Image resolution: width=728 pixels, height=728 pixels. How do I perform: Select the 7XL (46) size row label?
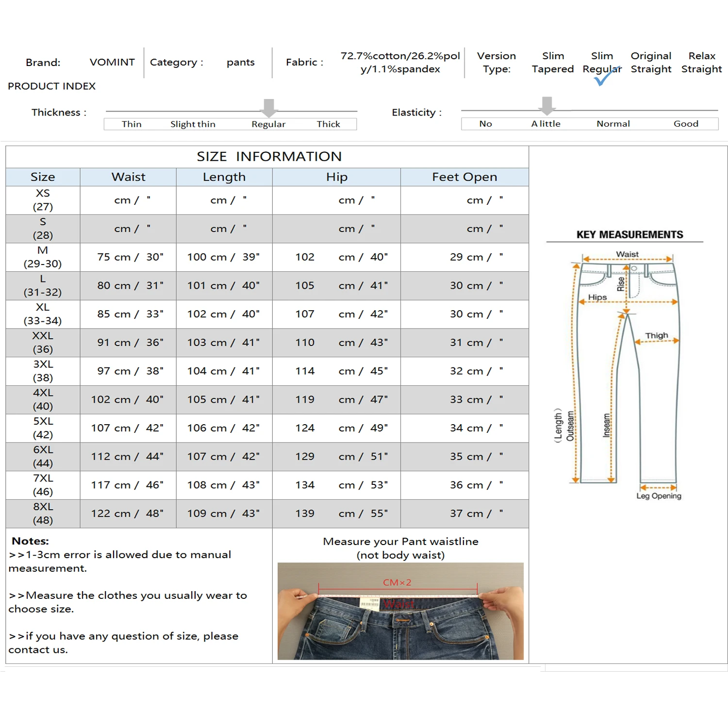pyautogui.click(x=43, y=485)
